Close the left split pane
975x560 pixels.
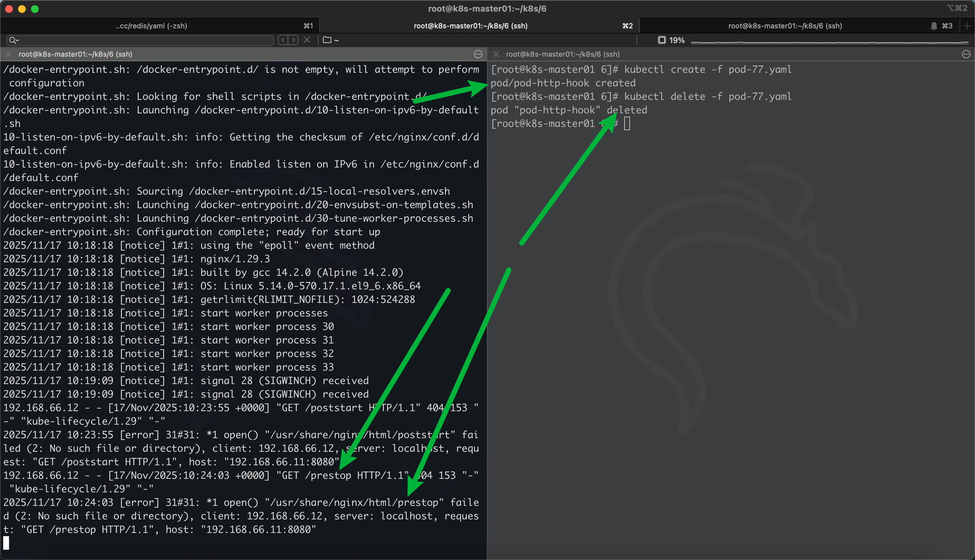[x=8, y=54]
